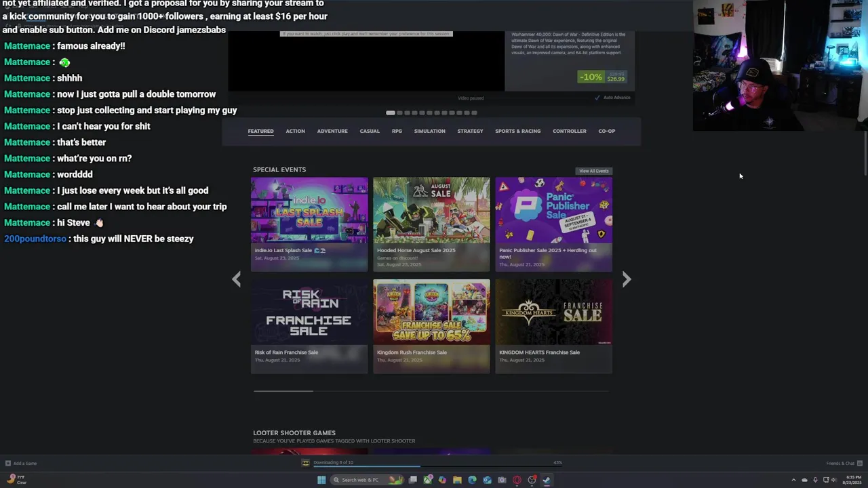Image resolution: width=868 pixels, height=488 pixels.
Task: Open the Controller tab
Action: 570,131
